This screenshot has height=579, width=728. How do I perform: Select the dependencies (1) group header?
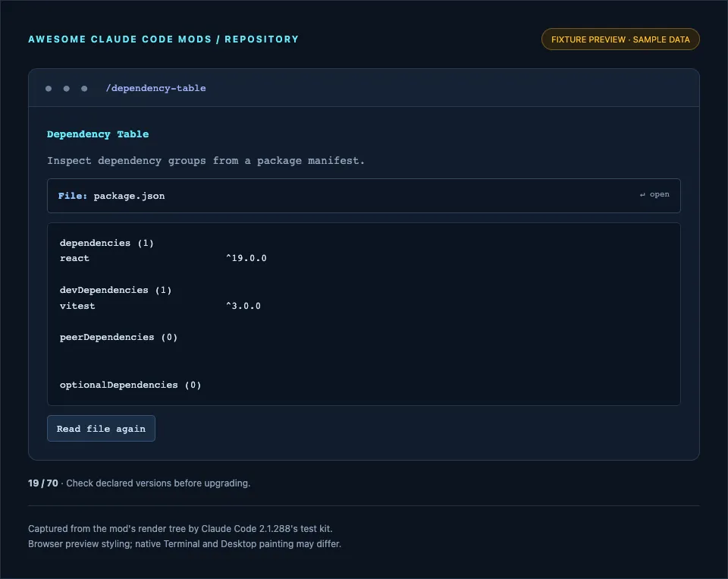click(107, 243)
